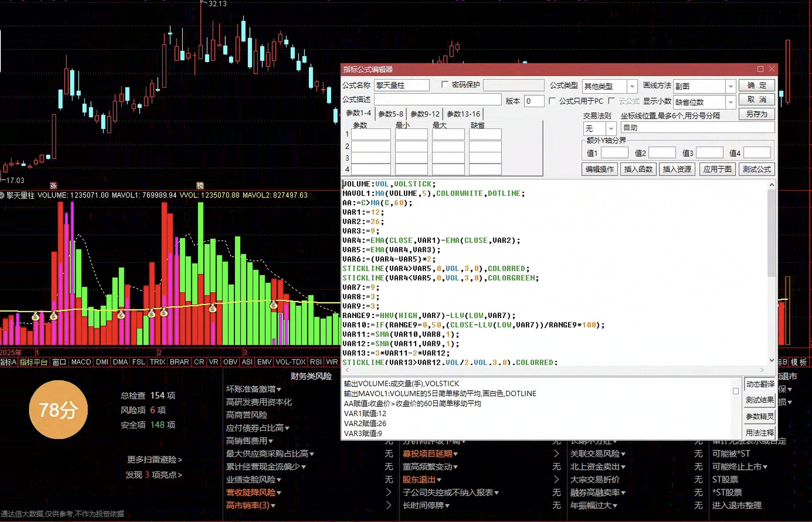The width and height of the screenshot is (812, 522).
Task: Click the horizontal scroll left arrow in editor
Action: click(347, 370)
